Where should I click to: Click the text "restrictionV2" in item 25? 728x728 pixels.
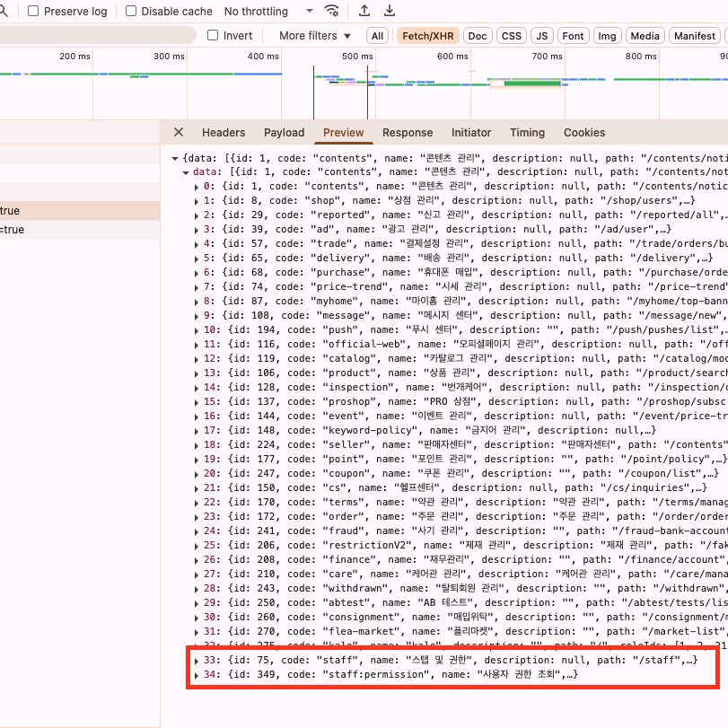(367, 545)
